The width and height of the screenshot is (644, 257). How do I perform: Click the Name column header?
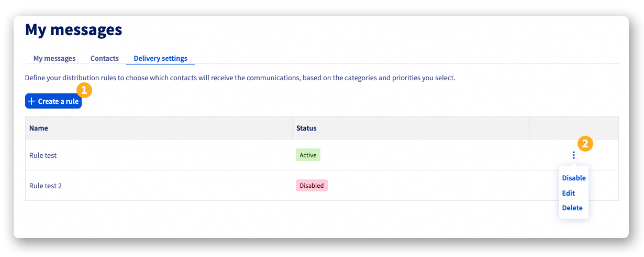[x=39, y=128]
